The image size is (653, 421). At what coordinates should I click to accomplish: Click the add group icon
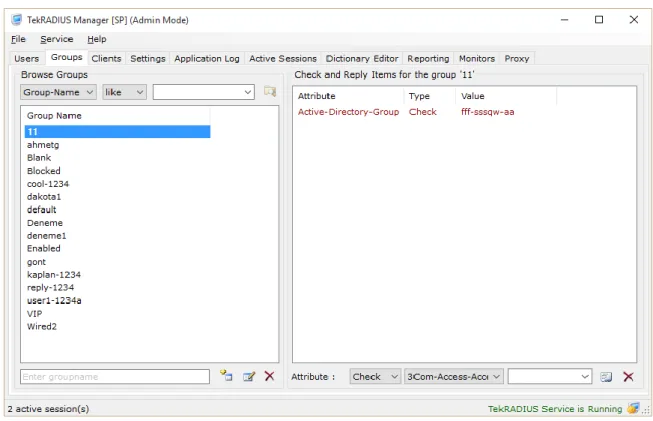(226, 376)
